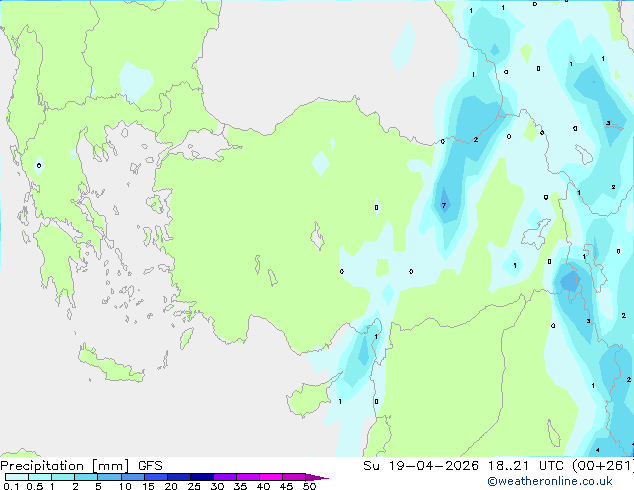Click the 40–45 mm legend swatch

click(271, 477)
